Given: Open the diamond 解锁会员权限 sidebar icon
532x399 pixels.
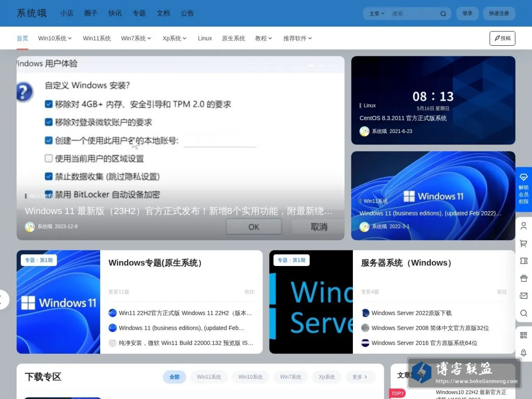Looking at the screenshot, I should [524, 189].
